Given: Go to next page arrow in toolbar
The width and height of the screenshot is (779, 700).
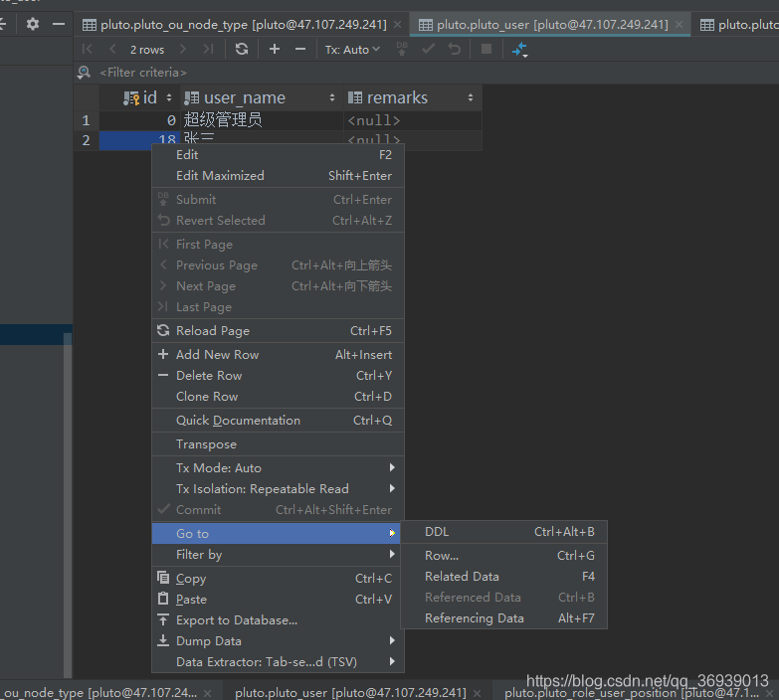Looking at the screenshot, I should pos(183,49).
